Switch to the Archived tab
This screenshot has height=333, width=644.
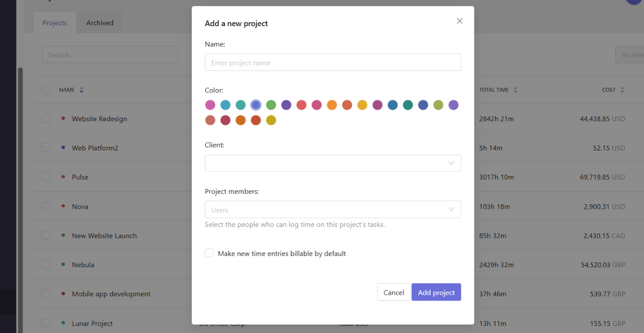[x=100, y=23]
